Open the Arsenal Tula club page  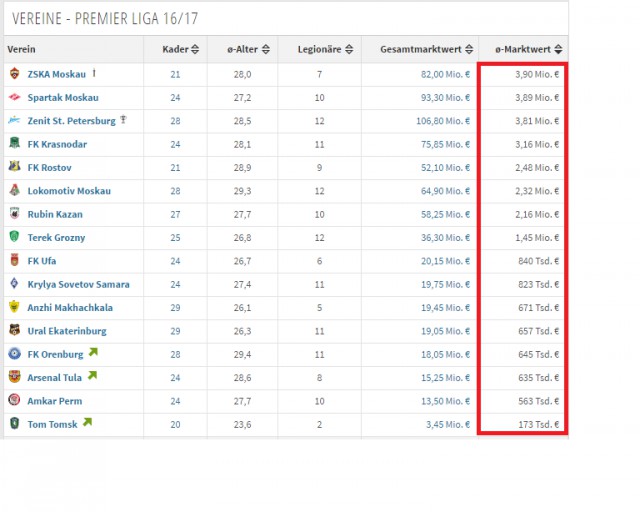click(55, 377)
